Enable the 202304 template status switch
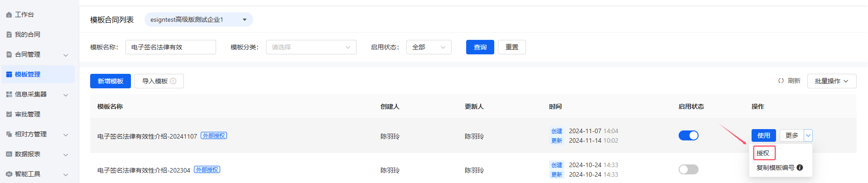 (689, 169)
